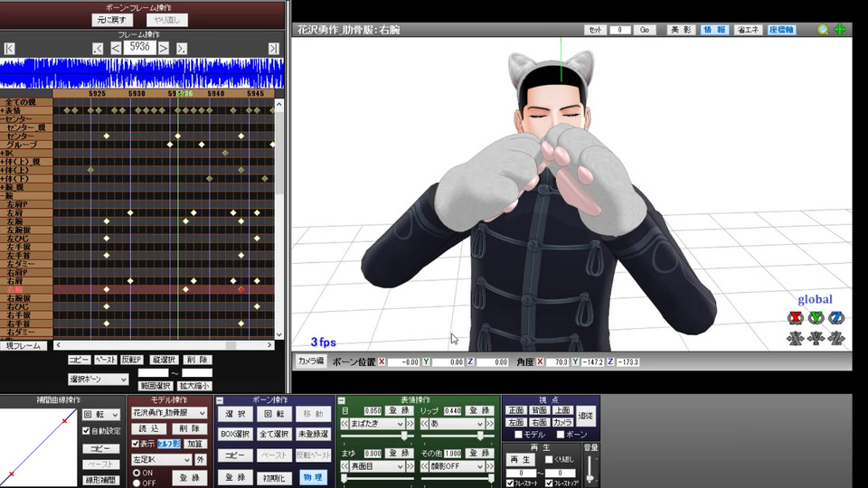This screenshot has height=488, width=868.
Task: Open the 顔影OFF other morph dropdown
Action: click(x=458, y=466)
